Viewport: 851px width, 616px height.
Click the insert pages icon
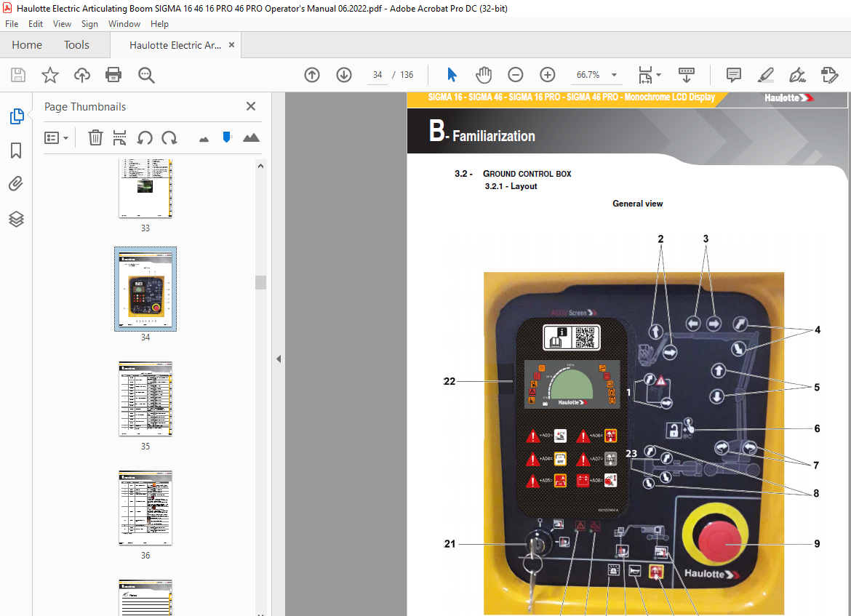[119, 138]
